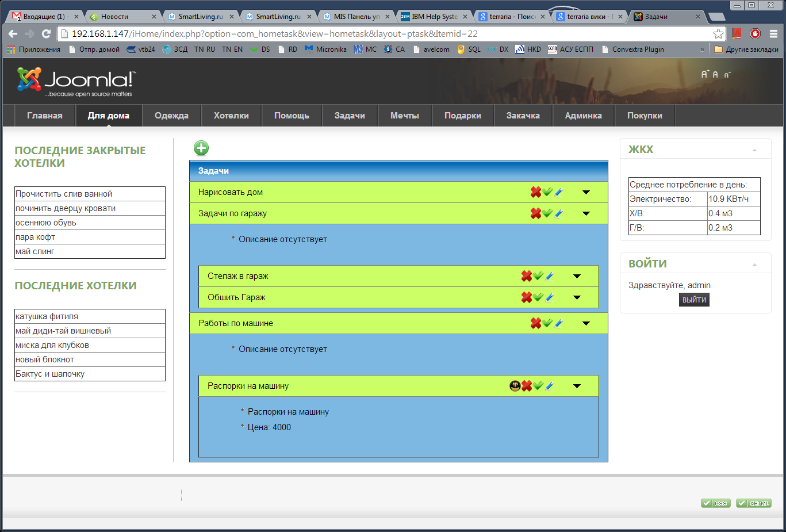Mark 'Нарисовать дом' complete with green checkmark

(547, 192)
